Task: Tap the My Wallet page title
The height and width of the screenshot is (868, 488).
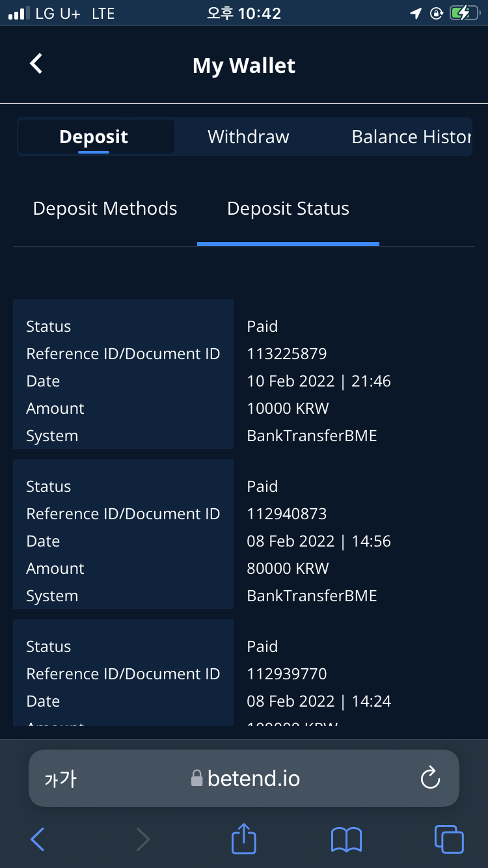Action: point(244,66)
